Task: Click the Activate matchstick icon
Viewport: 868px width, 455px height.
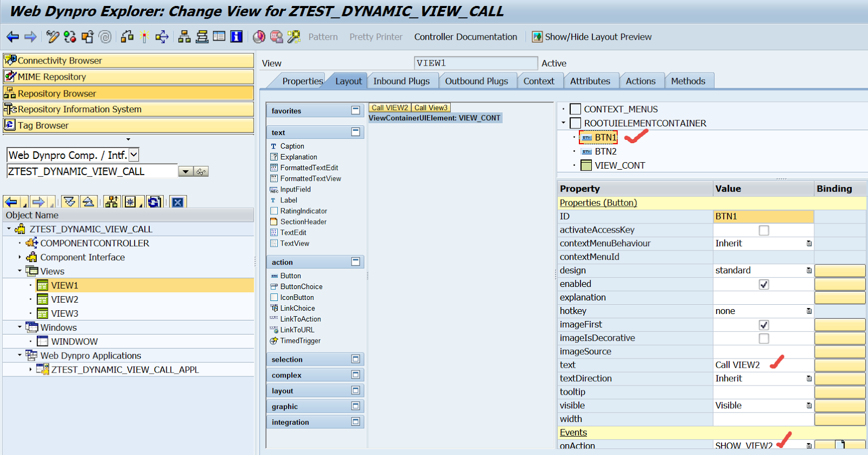Action: 144,37
